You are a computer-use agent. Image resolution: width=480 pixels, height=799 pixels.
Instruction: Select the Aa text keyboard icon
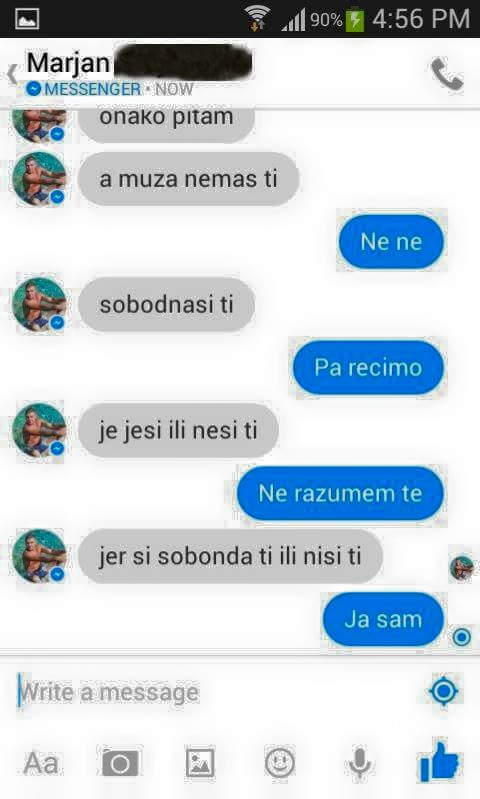tap(41, 763)
